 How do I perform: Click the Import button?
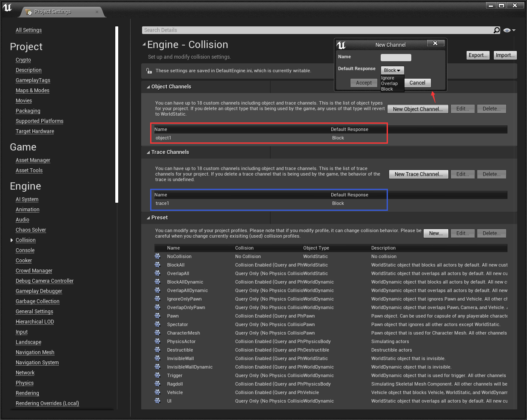point(505,55)
